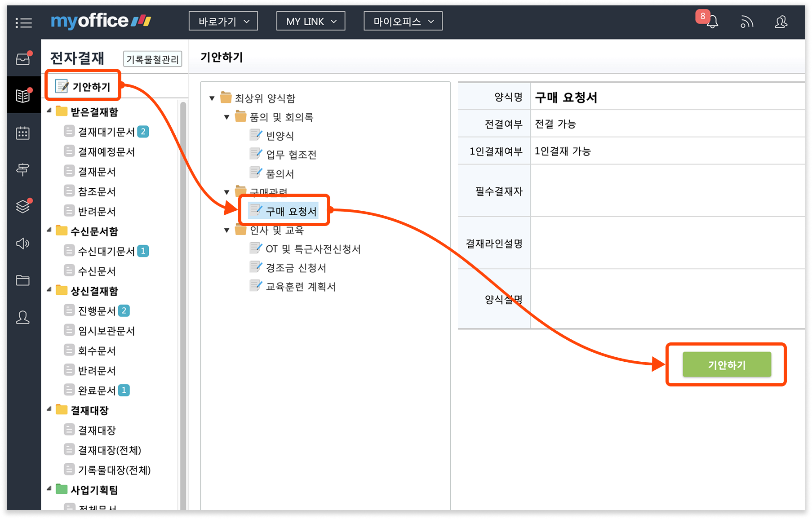The height and width of the screenshot is (519, 812).
Task: Click the 받은결재함 folder icon
Action: [x=62, y=111]
